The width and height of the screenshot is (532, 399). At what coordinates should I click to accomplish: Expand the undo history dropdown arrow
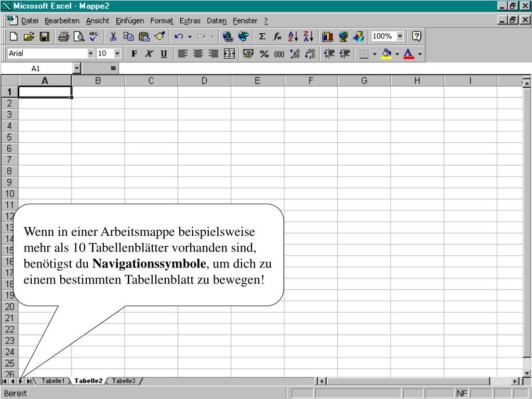click(190, 37)
